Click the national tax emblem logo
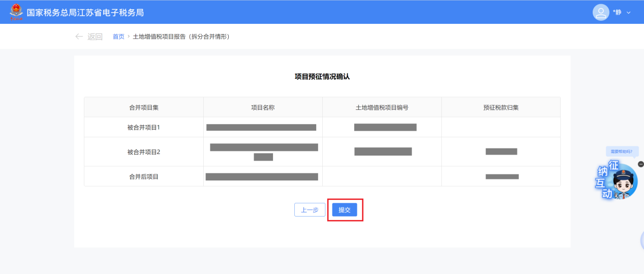The height and width of the screenshot is (274, 644). click(16, 12)
